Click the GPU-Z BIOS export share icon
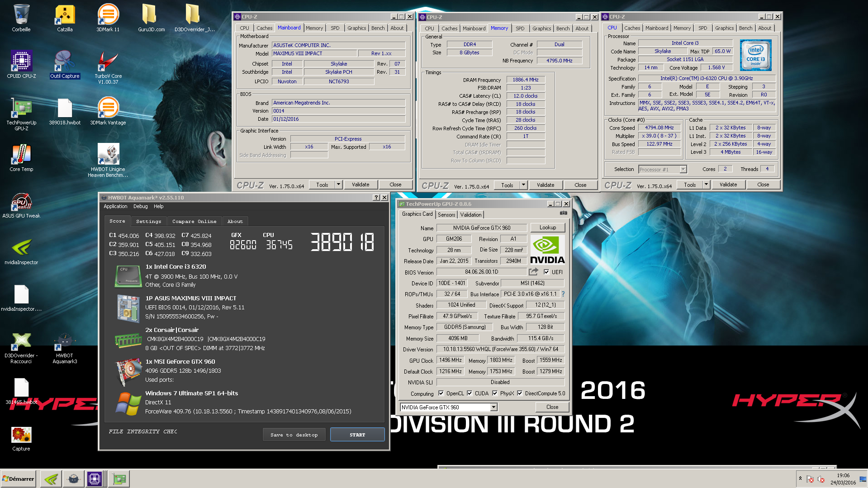The width and height of the screenshot is (868, 488). (534, 272)
